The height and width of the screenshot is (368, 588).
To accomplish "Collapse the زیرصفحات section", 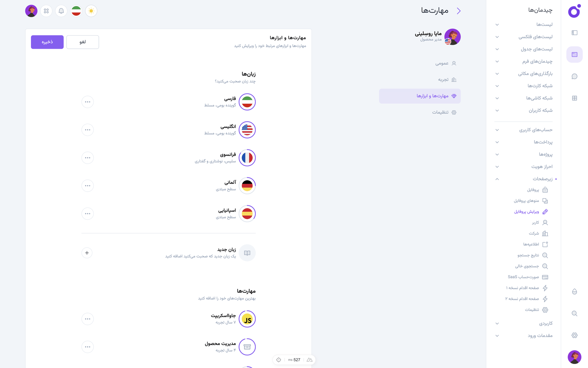I will pos(497,179).
